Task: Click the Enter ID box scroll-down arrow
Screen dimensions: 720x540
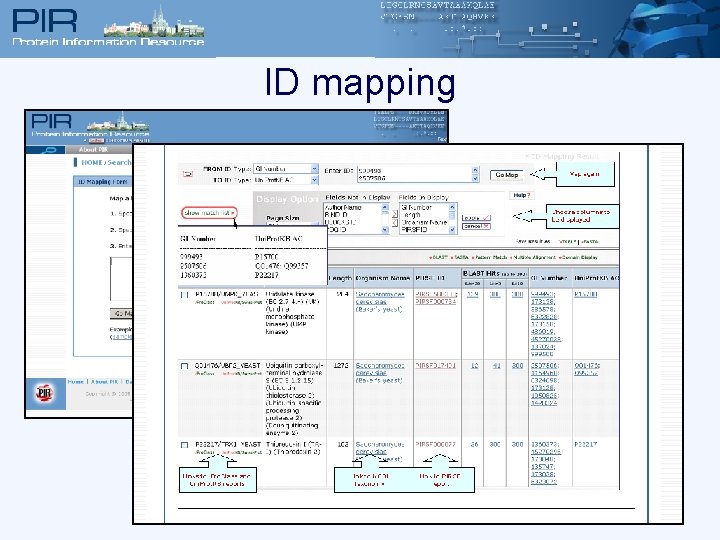Action: (475, 178)
